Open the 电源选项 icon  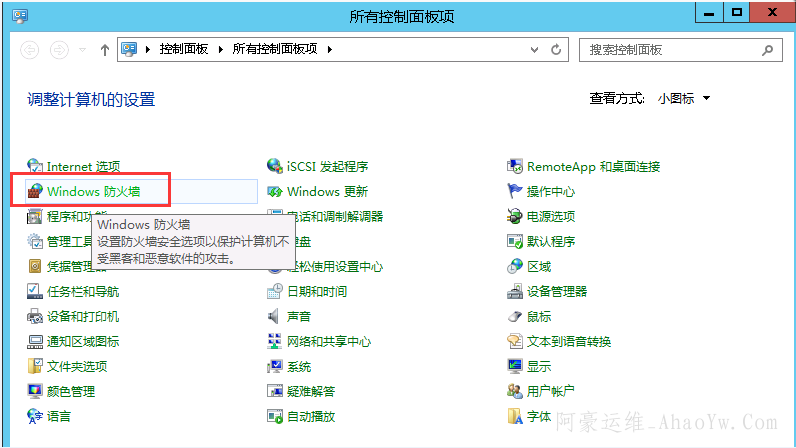[515, 216]
